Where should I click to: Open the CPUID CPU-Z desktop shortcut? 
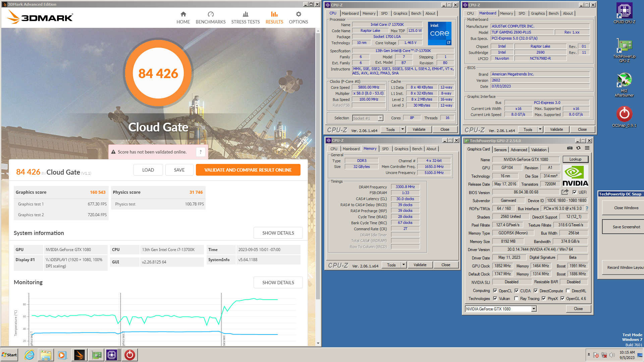(x=624, y=13)
